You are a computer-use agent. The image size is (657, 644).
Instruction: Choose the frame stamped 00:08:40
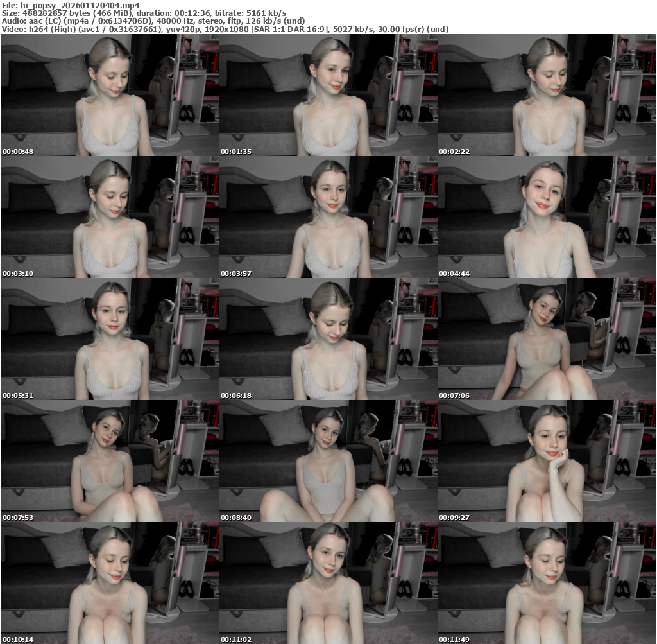click(x=328, y=461)
